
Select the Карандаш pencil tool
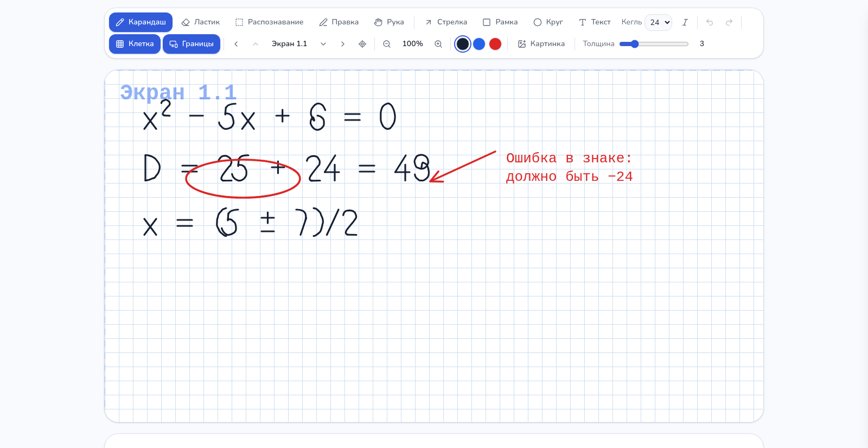(x=141, y=22)
